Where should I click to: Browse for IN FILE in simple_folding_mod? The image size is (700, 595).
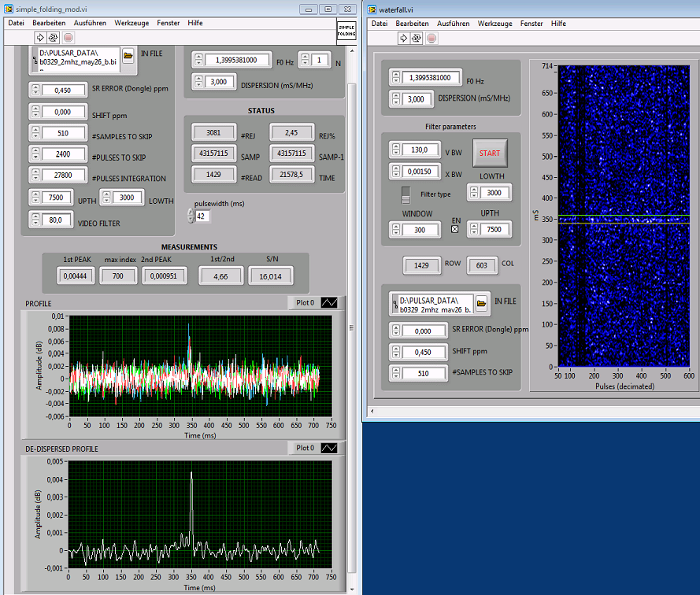128,55
